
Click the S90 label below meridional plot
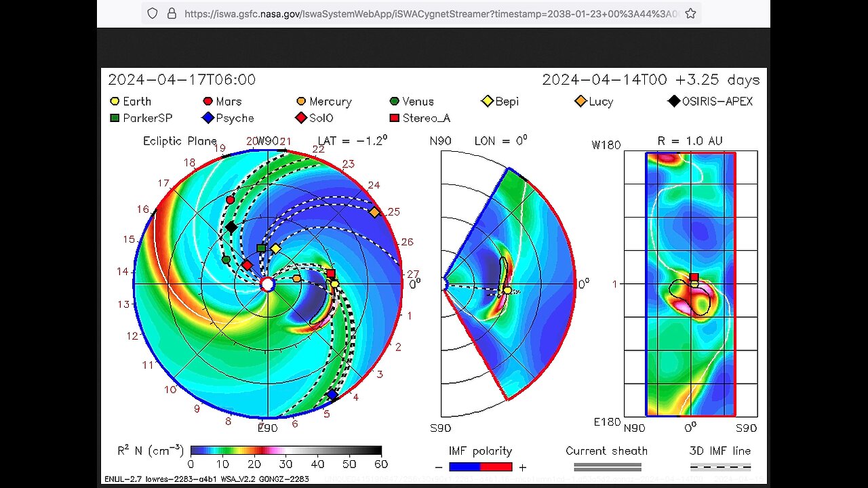point(440,428)
